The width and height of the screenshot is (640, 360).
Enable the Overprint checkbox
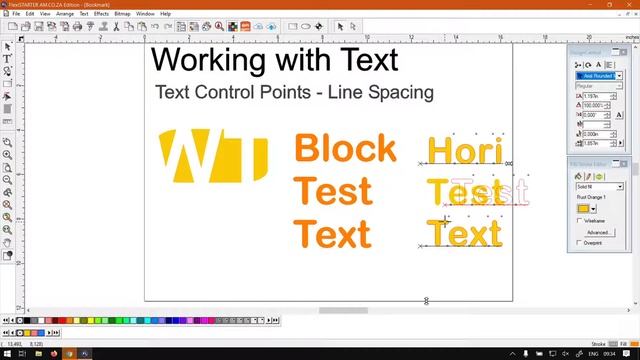coord(579,242)
